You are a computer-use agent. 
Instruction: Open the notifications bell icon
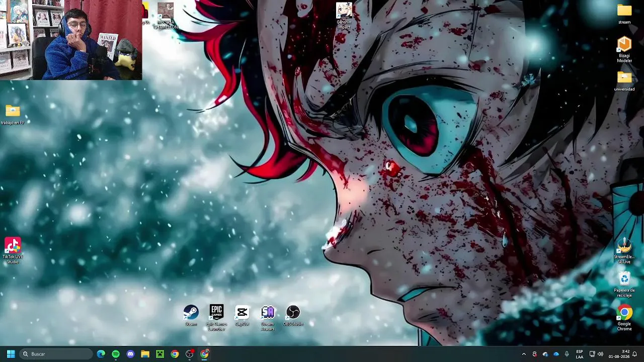point(635,354)
